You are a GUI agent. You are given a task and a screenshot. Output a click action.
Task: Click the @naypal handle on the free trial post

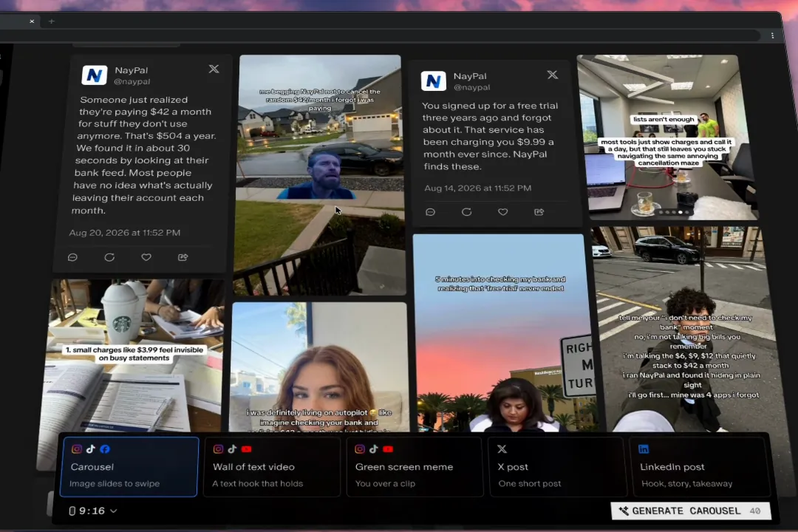point(471,88)
